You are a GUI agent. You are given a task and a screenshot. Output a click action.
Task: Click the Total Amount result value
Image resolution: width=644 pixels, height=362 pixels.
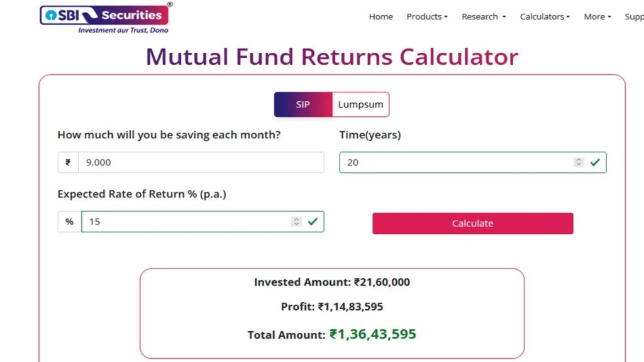pyautogui.click(x=372, y=334)
